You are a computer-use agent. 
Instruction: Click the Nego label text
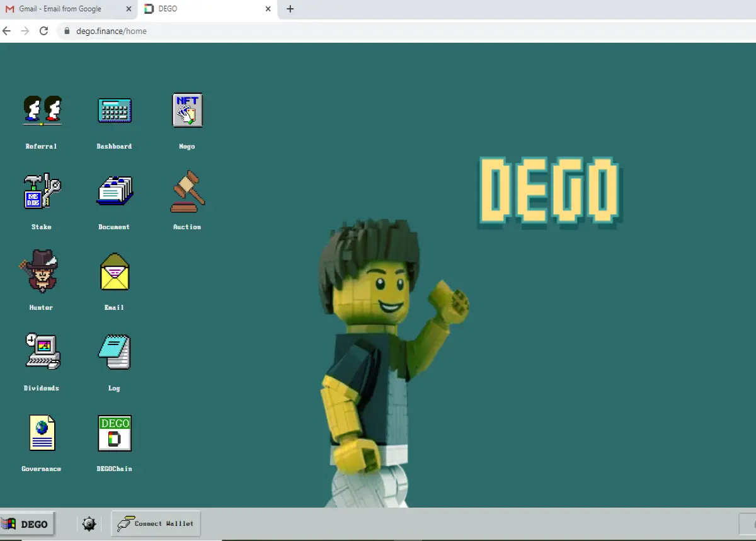coord(187,146)
